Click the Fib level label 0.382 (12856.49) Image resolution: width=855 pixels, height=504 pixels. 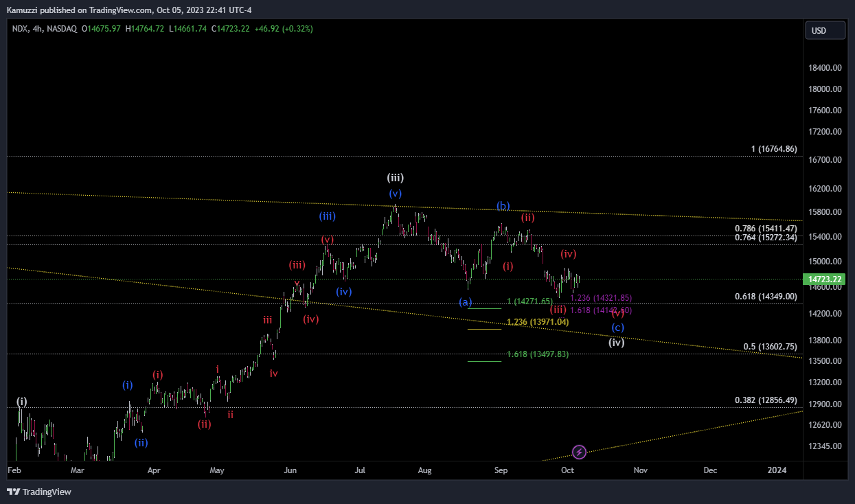click(766, 400)
